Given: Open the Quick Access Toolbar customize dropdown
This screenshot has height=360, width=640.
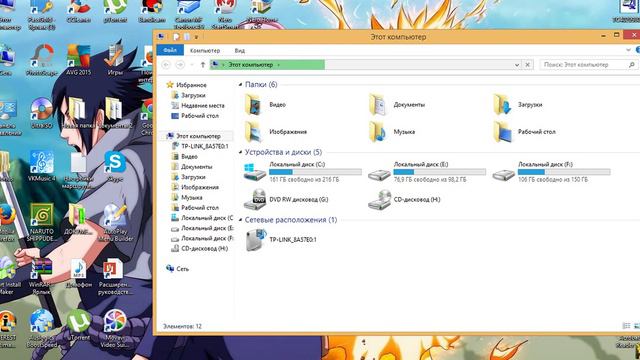Looking at the screenshot, I should pos(196,37).
